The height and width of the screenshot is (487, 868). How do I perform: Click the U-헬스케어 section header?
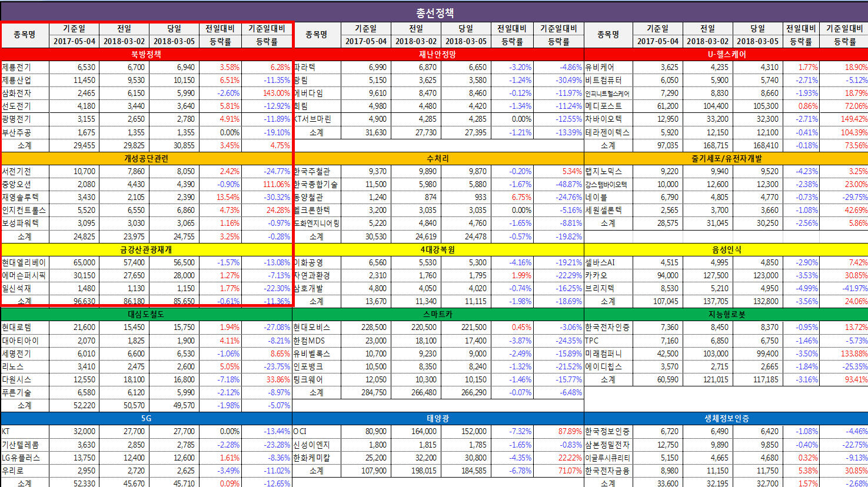726,54
